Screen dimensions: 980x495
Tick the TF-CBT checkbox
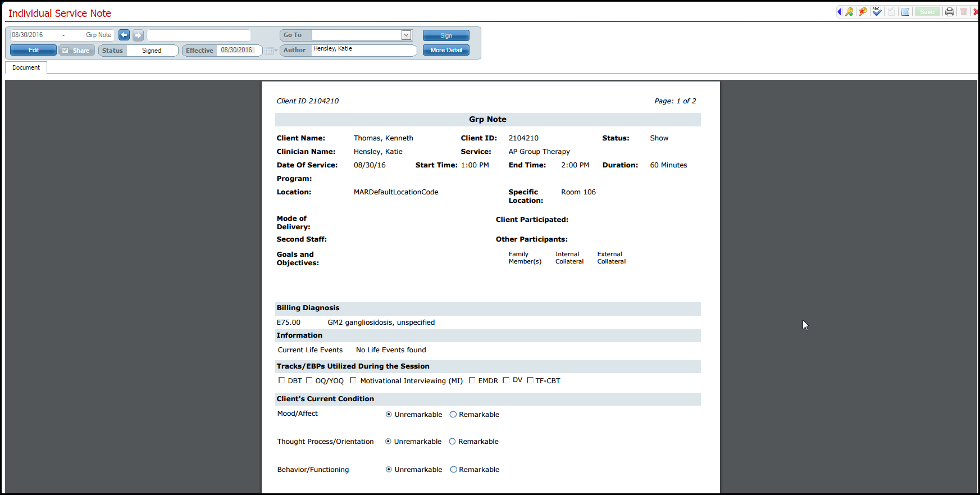coord(530,380)
